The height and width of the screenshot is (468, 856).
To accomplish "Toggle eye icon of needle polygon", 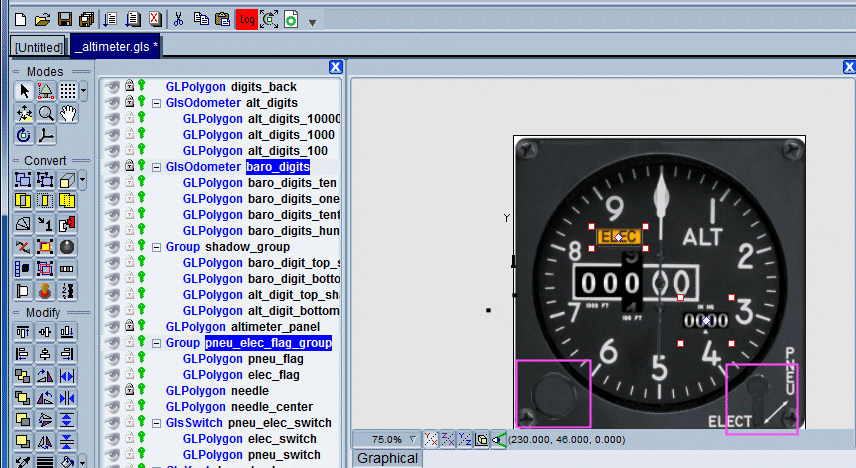I will click(x=113, y=390).
